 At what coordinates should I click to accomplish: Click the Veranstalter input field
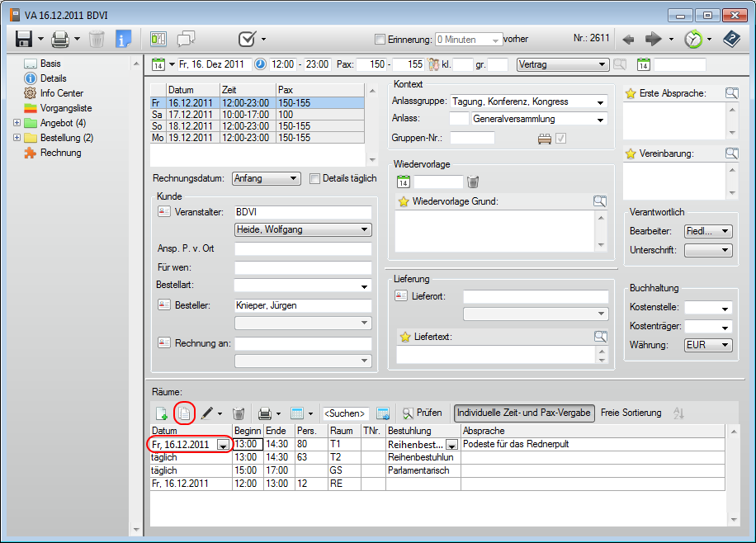(302, 212)
